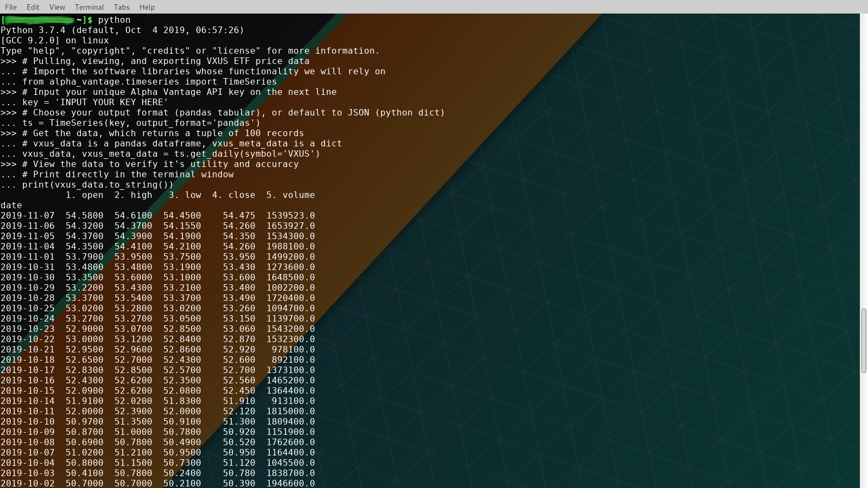Click the green shell prompt label
The image size is (868, 488).
38,20
